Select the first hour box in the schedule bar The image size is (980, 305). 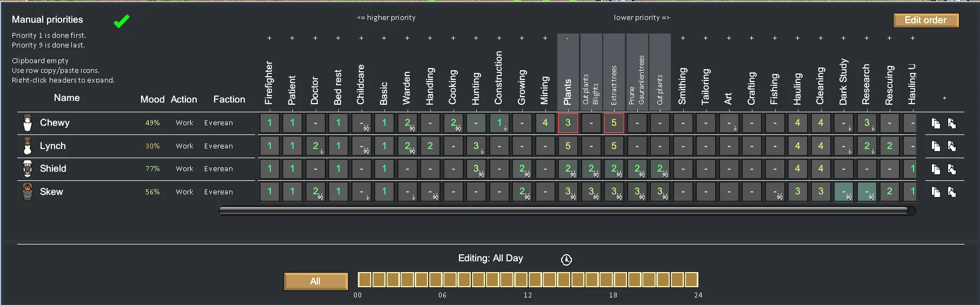point(365,280)
